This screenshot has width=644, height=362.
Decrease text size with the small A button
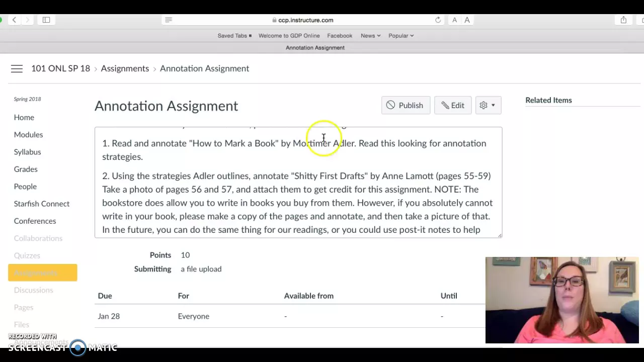[454, 20]
